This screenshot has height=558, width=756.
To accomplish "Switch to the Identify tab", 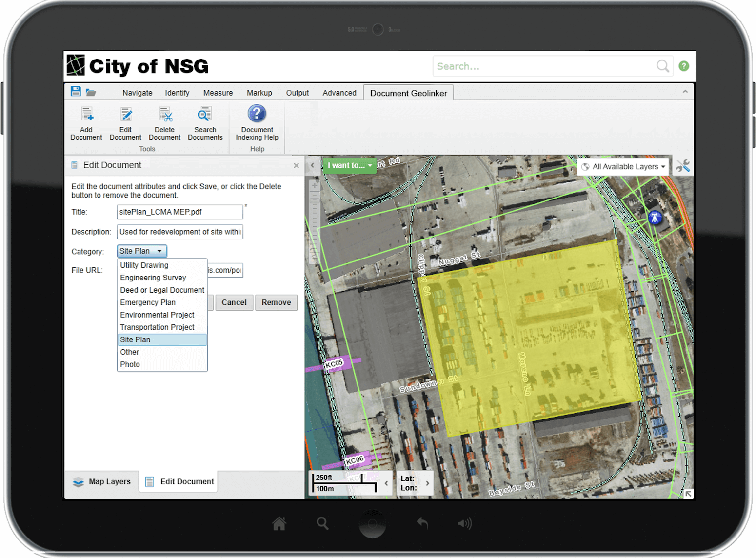I will [177, 93].
